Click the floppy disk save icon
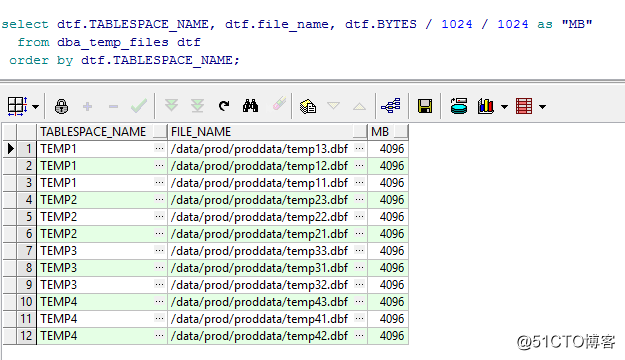This screenshot has height=360, width=625. [x=425, y=106]
